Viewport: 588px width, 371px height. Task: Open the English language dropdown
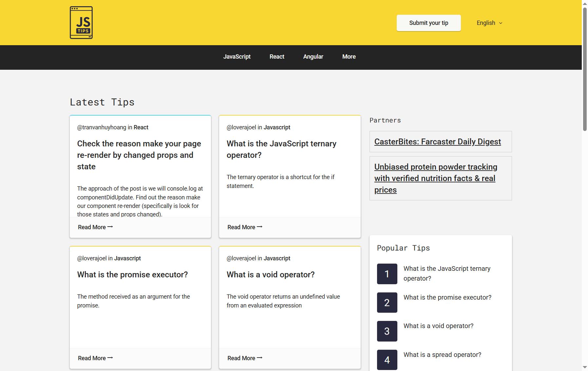[489, 23]
